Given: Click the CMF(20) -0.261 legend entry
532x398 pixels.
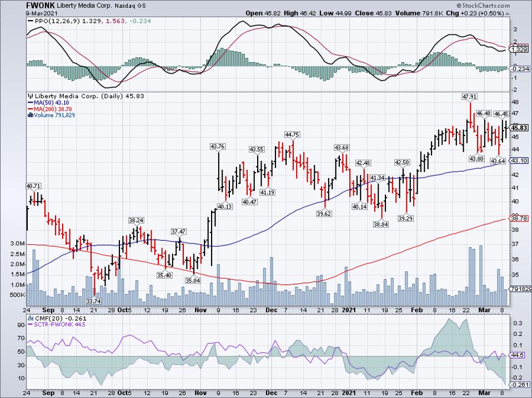Looking at the screenshot, I should pyautogui.click(x=60, y=318).
